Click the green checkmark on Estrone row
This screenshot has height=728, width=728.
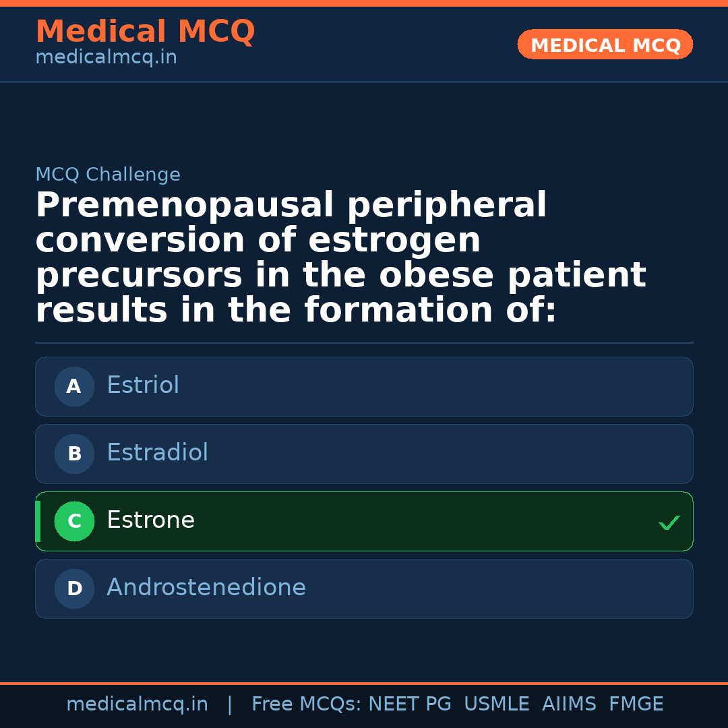(x=669, y=522)
